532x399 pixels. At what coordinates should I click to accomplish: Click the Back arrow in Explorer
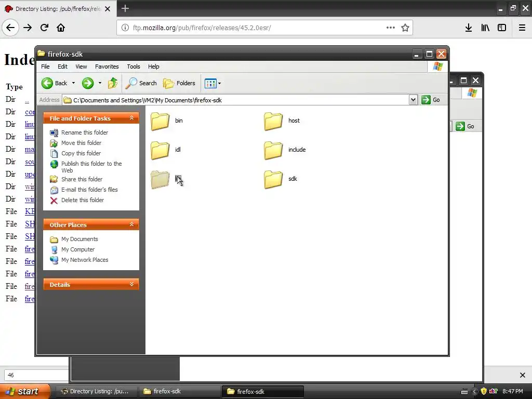[x=54, y=83]
